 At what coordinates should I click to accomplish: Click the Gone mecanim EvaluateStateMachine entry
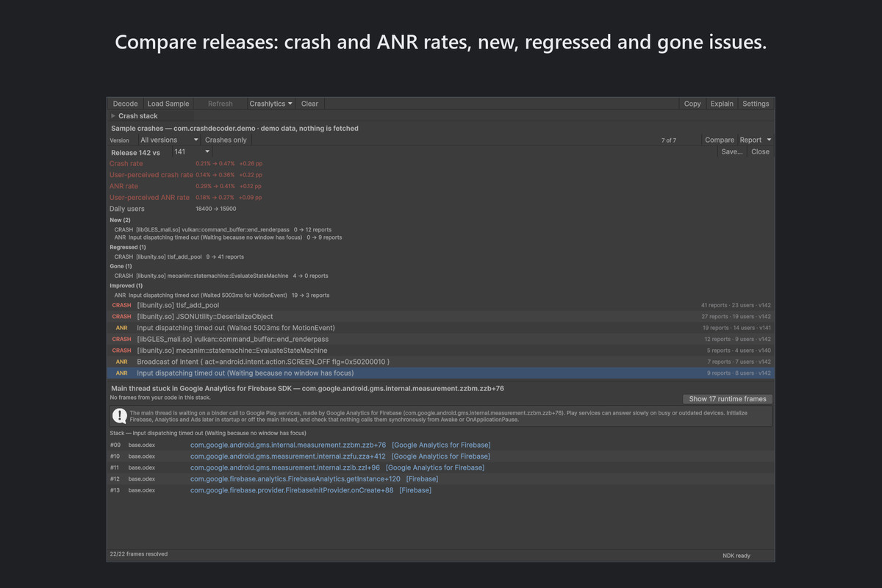(x=220, y=276)
